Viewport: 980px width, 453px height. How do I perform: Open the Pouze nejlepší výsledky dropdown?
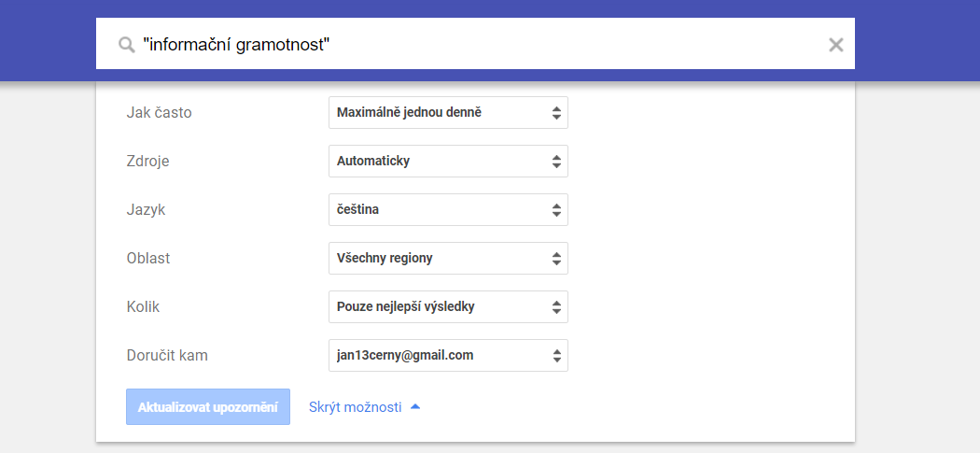[448, 307]
